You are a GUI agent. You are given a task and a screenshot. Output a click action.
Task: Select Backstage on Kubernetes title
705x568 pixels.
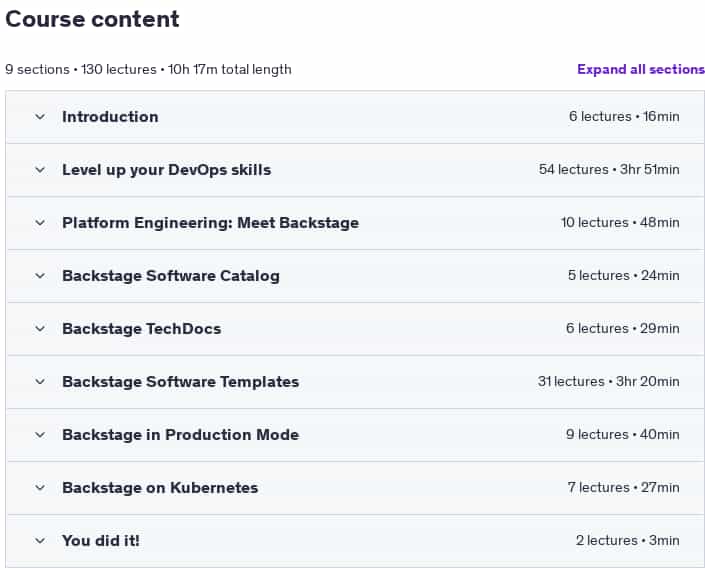tap(160, 488)
